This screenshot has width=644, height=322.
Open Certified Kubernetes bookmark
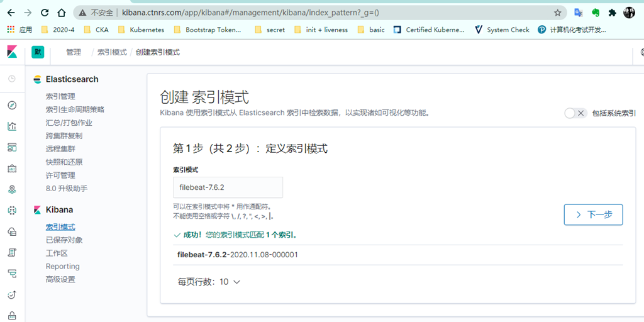[429, 30]
